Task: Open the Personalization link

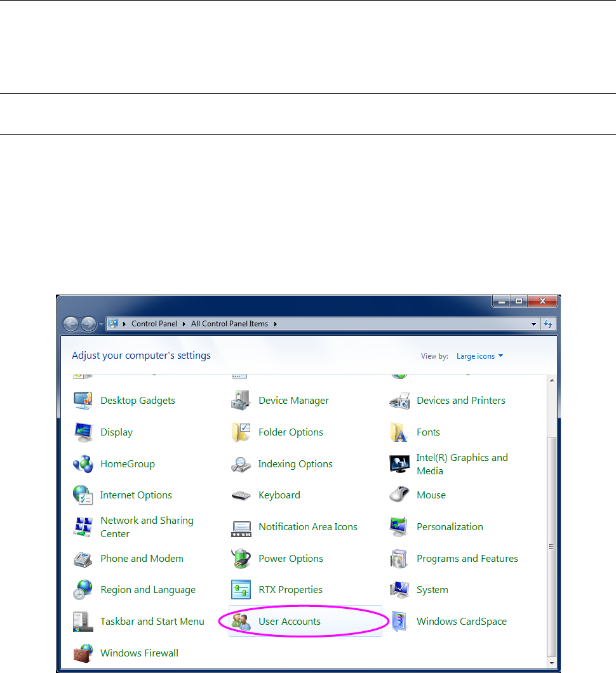Action: click(x=450, y=527)
